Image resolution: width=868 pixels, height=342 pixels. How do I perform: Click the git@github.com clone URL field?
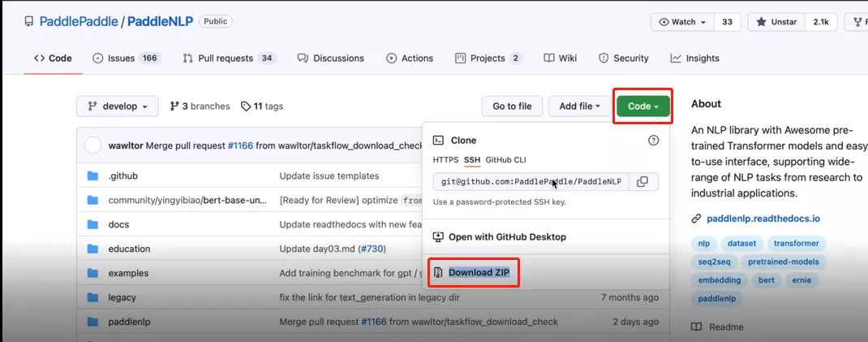pos(531,182)
